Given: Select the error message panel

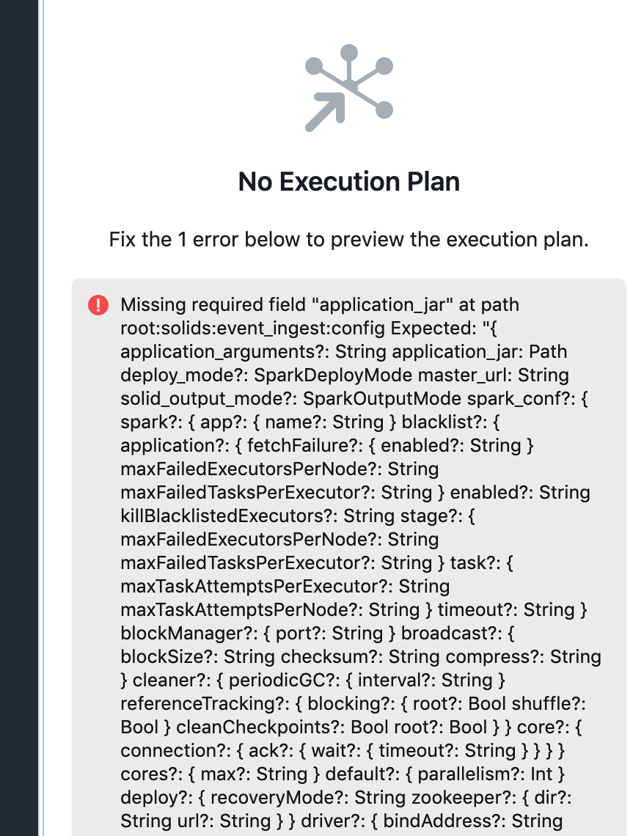Looking at the screenshot, I should [x=350, y=557].
